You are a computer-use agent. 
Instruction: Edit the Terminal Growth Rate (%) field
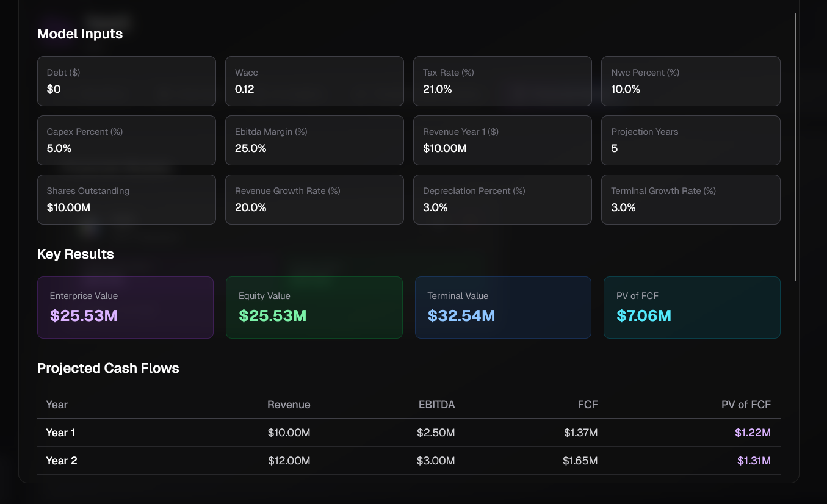click(690, 200)
